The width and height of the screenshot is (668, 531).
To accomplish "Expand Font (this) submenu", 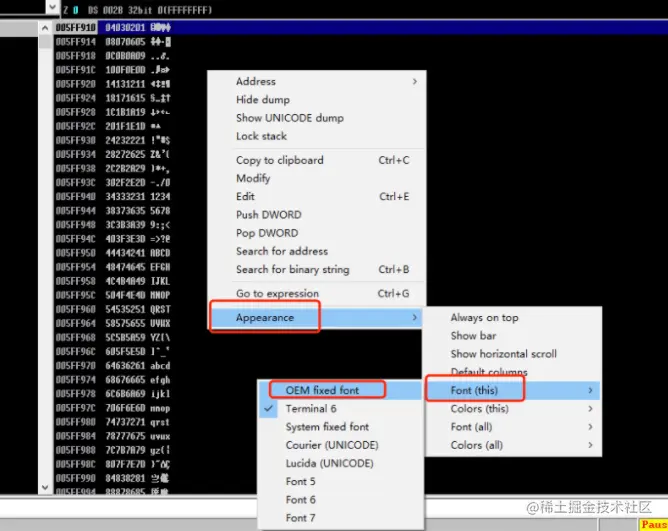I will 513,390.
